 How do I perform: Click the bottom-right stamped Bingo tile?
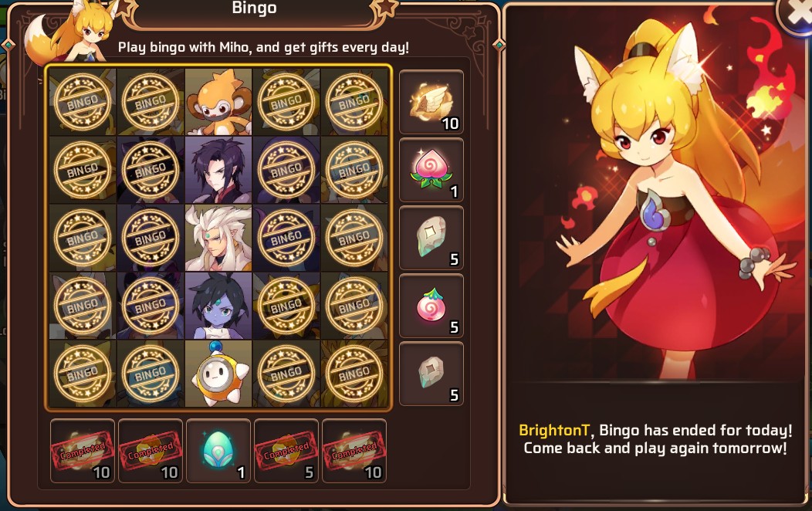354,374
